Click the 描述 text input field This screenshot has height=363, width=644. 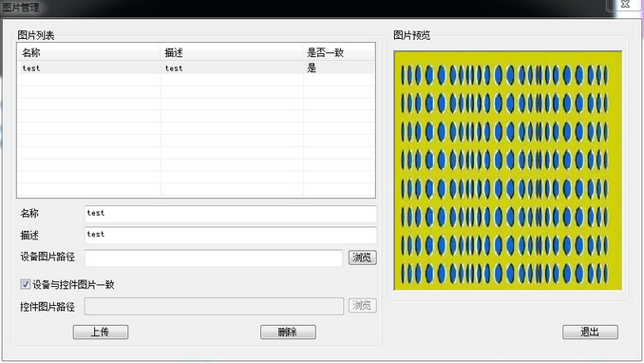231,235
